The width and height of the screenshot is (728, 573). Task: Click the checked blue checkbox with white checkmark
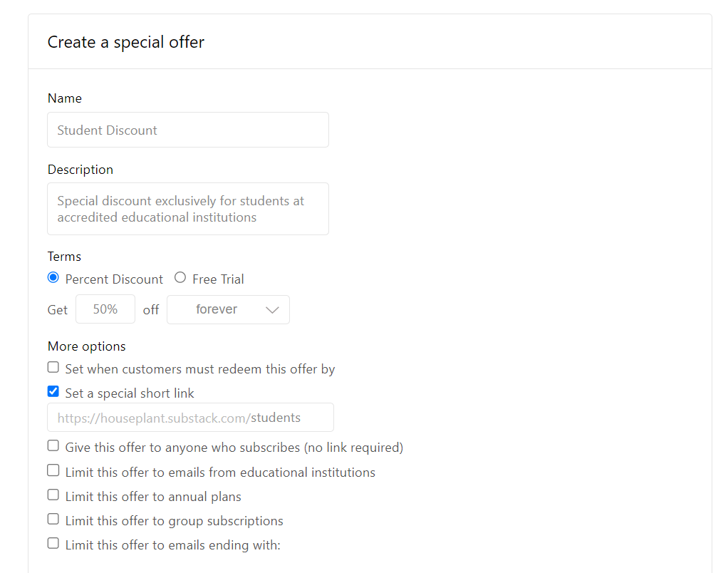tap(53, 391)
